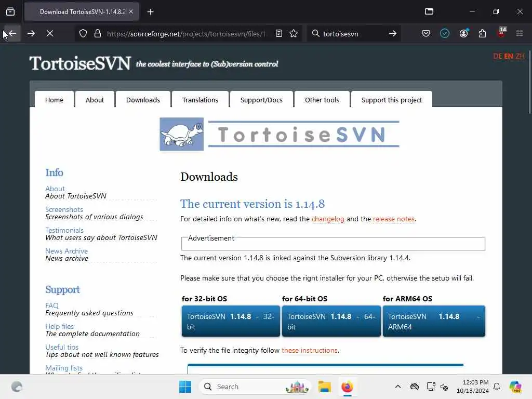This screenshot has height=399, width=532.
Task: Switch site language to DE
Action: click(x=497, y=56)
